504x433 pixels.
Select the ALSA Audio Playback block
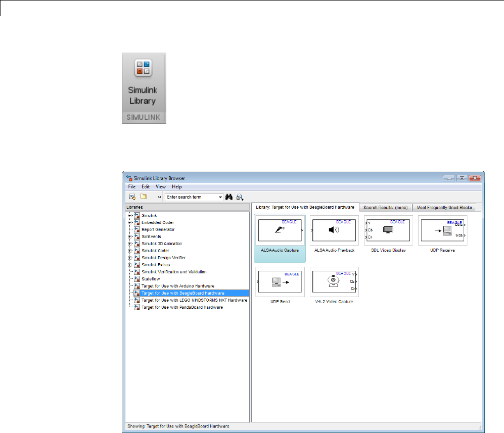334,230
